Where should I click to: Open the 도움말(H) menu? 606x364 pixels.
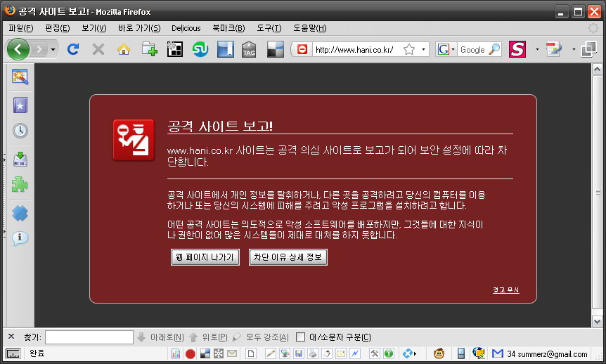point(309,28)
